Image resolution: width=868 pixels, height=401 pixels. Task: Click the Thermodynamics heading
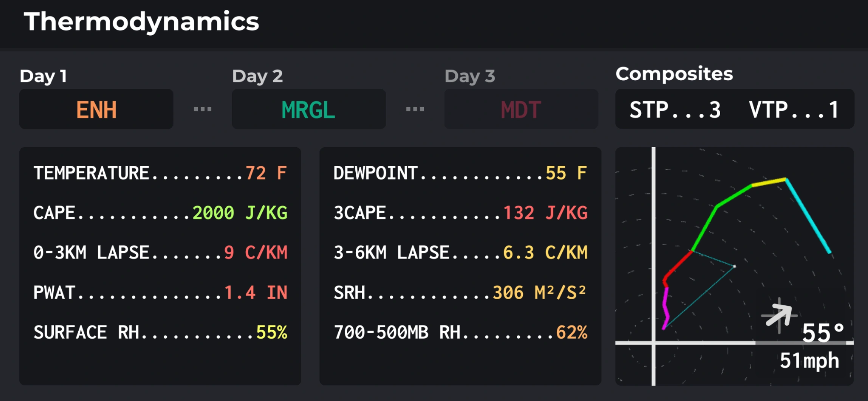click(141, 22)
